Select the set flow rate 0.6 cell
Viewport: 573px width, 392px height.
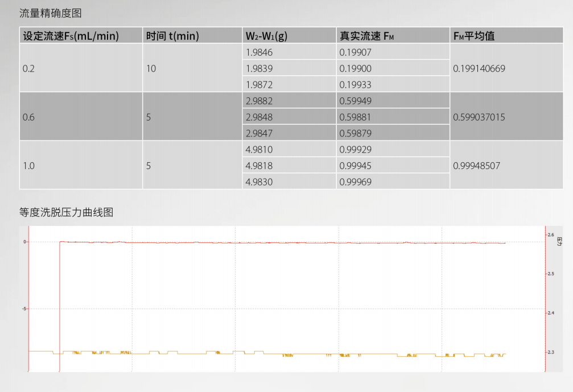[x=28, y=117]
